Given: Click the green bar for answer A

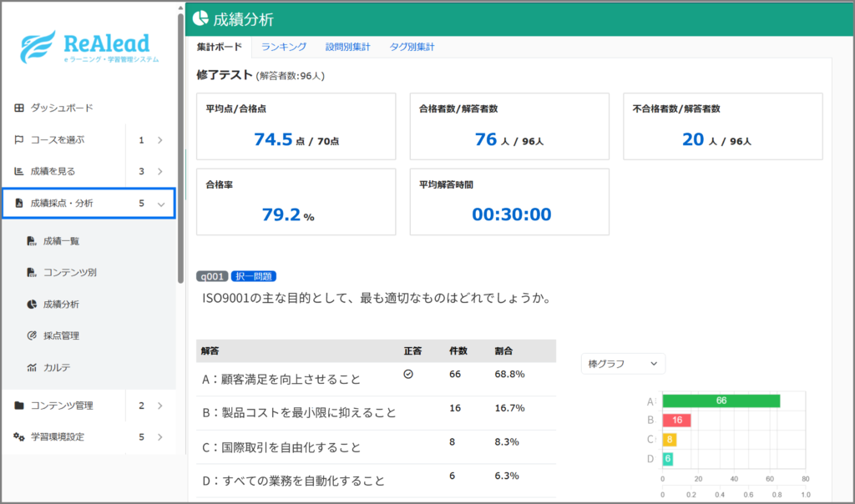Looking at the screenshot, I should [x=721, y=401].
